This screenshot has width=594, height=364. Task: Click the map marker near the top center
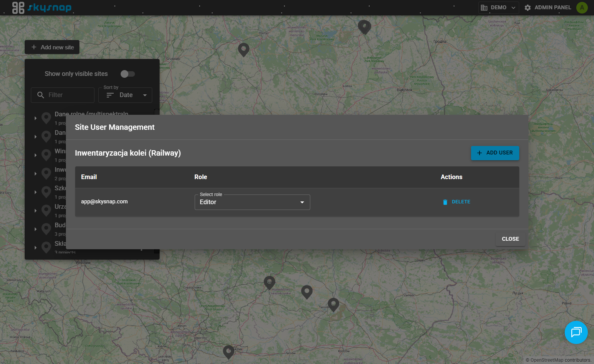[x=244, y=50]
